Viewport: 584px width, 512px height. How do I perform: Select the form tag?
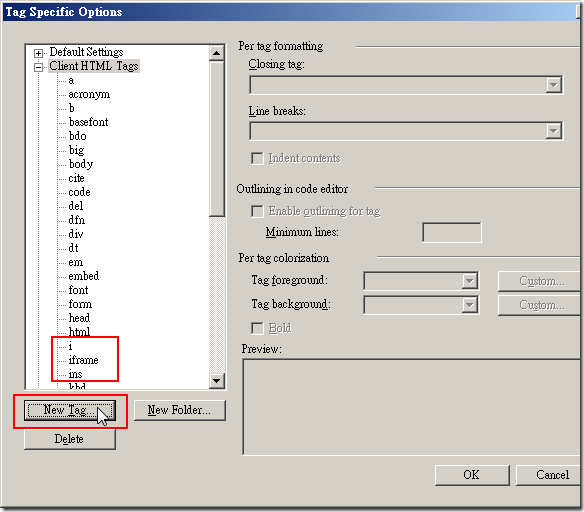[80, 304]
